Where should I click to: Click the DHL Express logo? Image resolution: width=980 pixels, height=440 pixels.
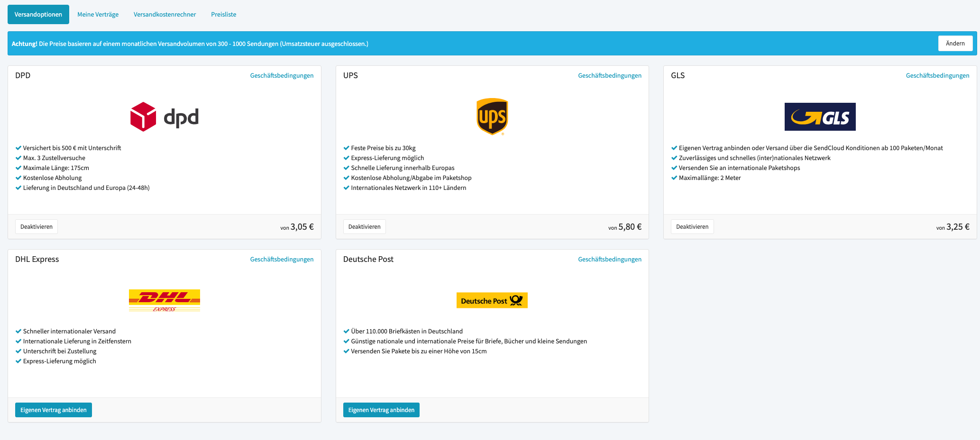(x=165, y=300)
